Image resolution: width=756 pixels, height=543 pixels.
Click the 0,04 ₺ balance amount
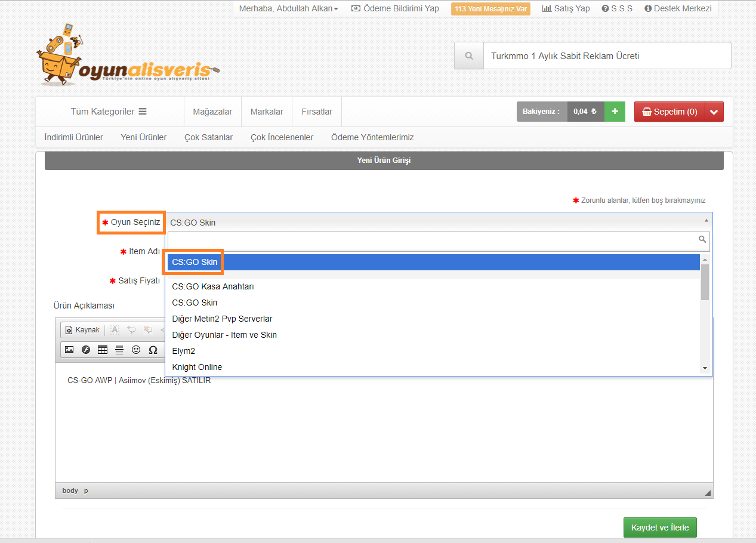(585, 112)
